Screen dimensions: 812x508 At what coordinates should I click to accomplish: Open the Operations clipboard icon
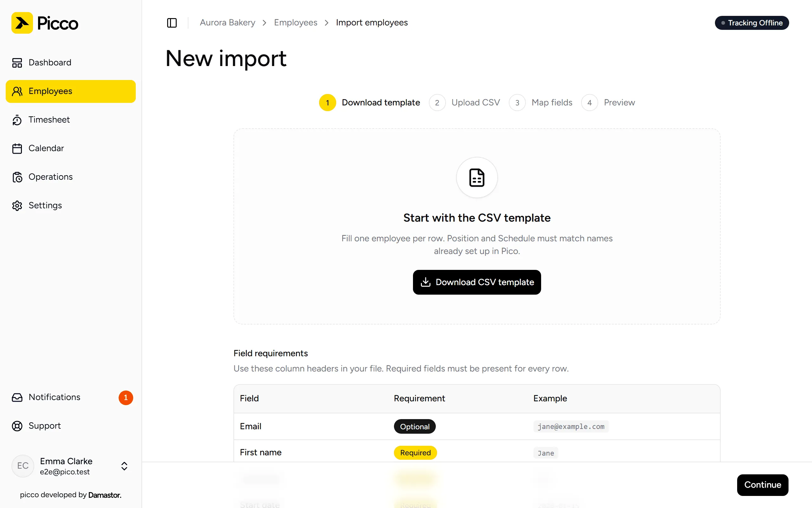(x=17, y=177)
